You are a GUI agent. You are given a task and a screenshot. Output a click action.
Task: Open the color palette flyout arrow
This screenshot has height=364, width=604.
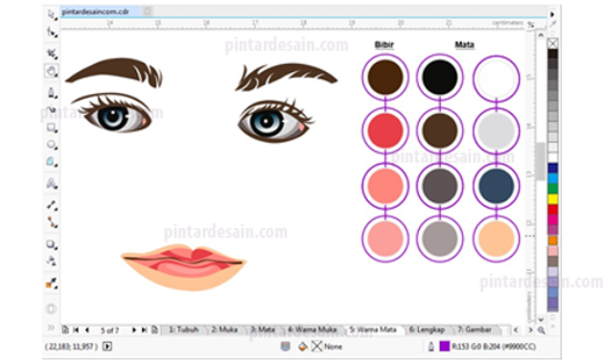pyautogui.click(x=553, y=14)
